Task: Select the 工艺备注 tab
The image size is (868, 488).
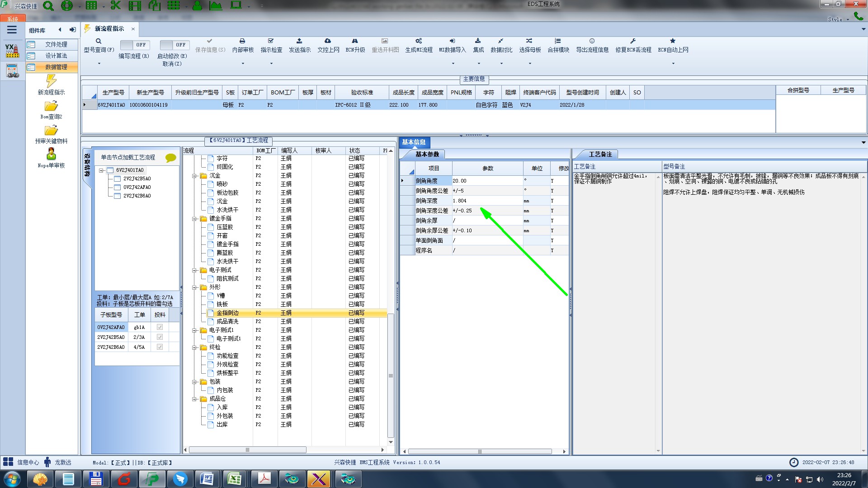Action: pos(600,155)
